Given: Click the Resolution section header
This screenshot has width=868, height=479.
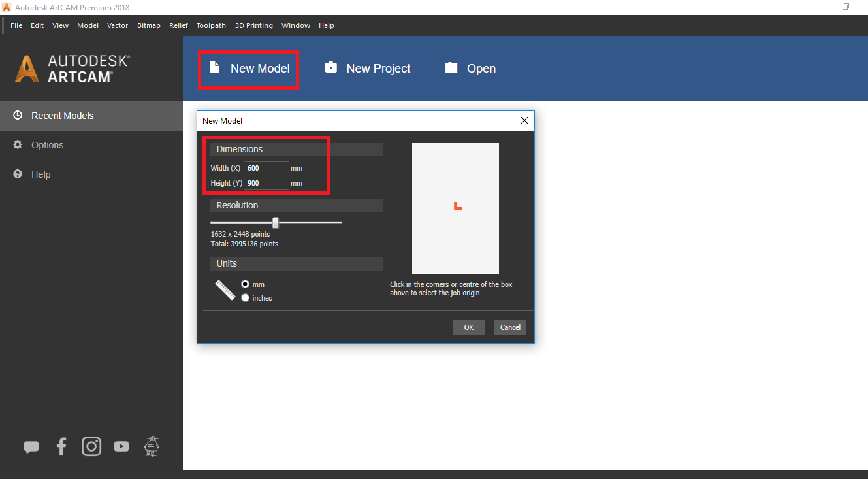Looking at the screenshot, I should coord(297,206).
